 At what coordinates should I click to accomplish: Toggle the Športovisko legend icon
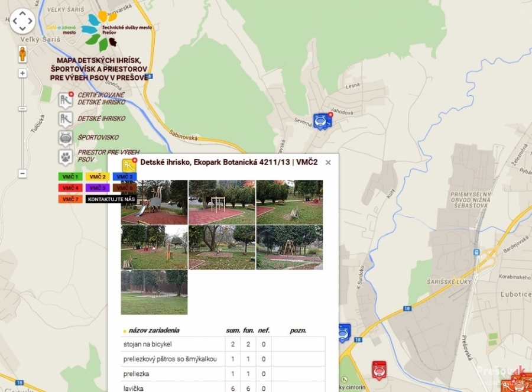(x=66, y=138)
